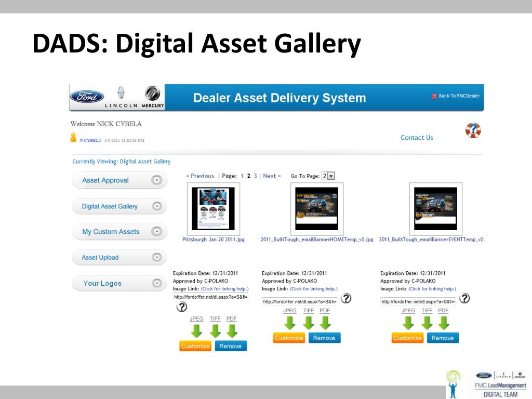Click question mark help beside HOMETemp image link
The width and height of the screenshot is (532, 399).
click(x=345, y=298)
